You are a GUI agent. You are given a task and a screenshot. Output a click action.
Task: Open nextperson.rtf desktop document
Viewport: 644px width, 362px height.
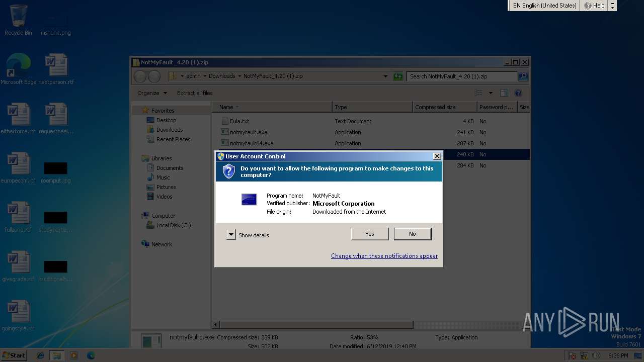tap(56, 69)
